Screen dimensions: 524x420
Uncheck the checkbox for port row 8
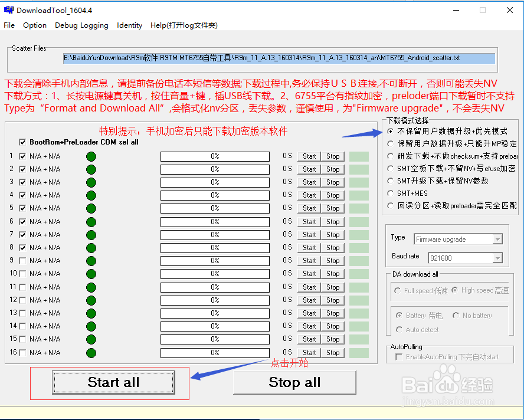click(x=22, y=248)
